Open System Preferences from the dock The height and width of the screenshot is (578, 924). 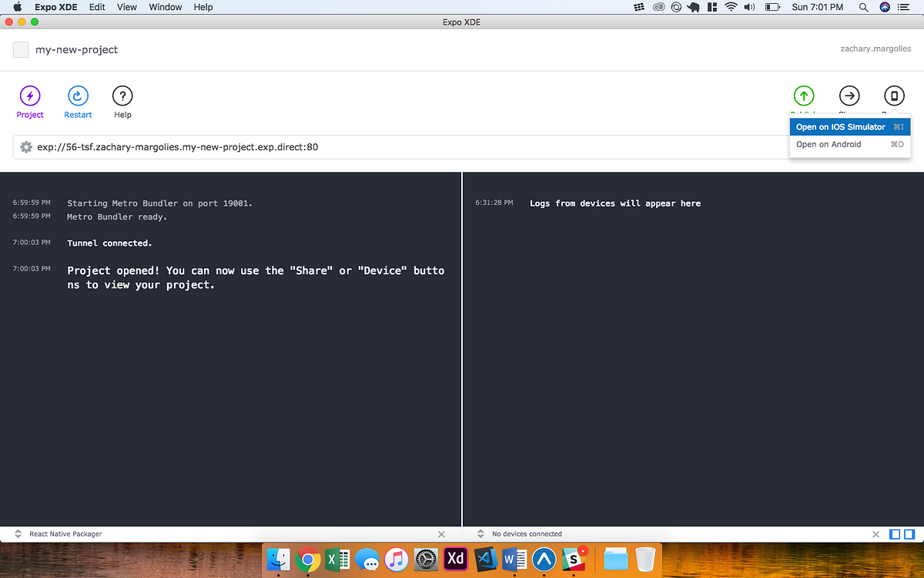pos(426,559)
